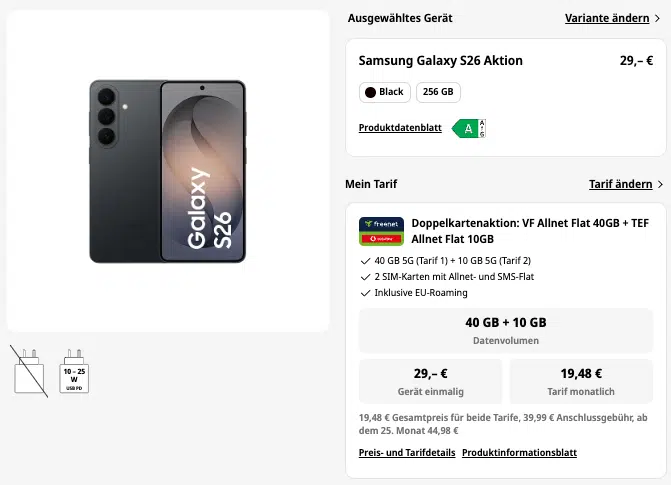Screen dimensions: 671x485
Task: Click the checkmark beside Inklusive EU-Roaming
Action: (365, 293)
